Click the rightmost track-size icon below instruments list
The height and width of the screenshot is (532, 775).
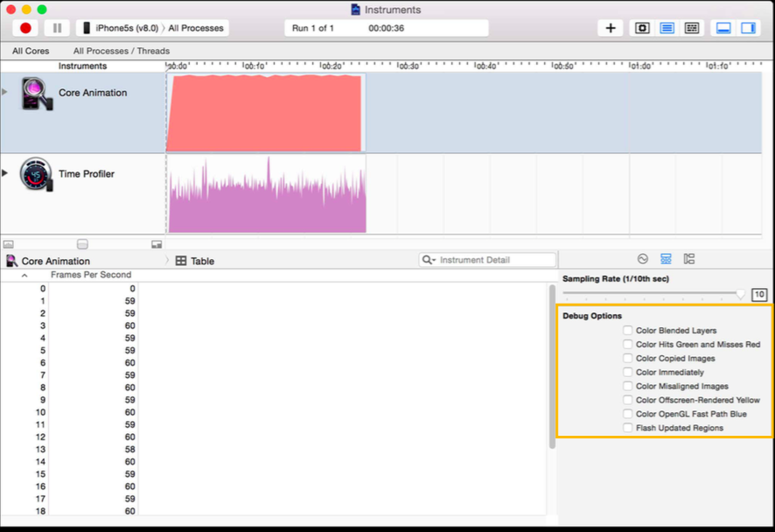[157, 244]
